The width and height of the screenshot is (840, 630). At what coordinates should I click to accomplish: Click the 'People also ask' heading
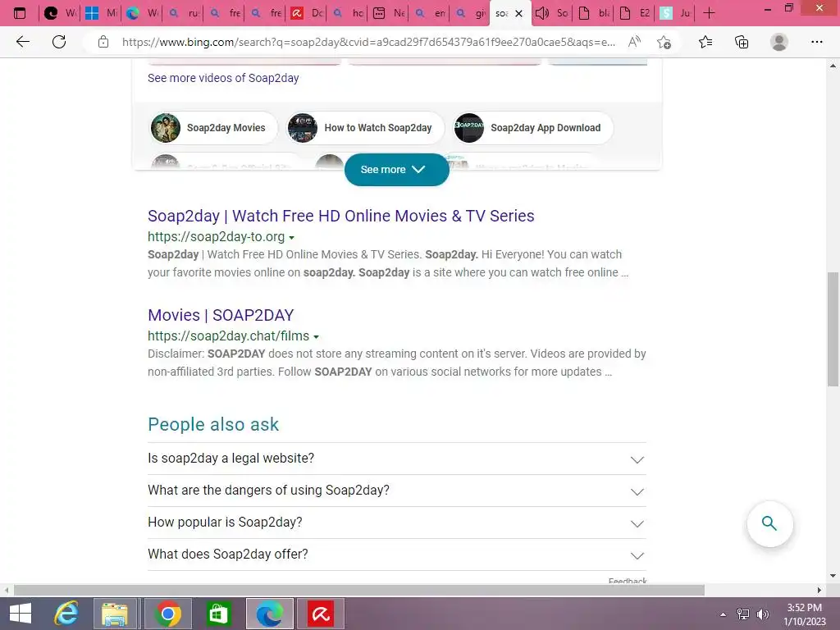[213, 425]
